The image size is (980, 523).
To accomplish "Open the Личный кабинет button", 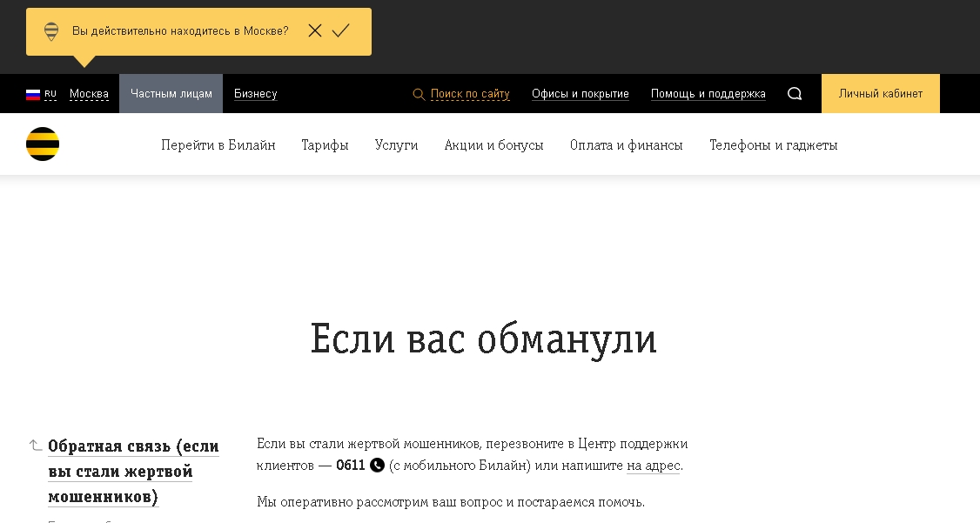I will 881,94.
